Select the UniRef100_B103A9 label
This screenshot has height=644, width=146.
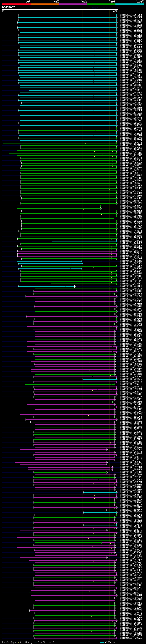click(x=131, y=65)
